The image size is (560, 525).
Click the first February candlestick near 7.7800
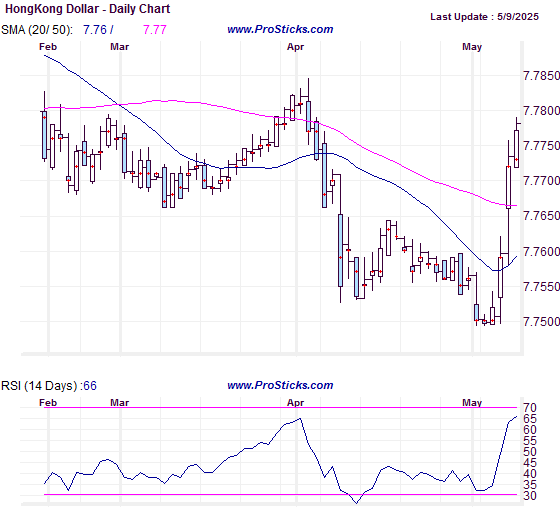coord(44,135)
